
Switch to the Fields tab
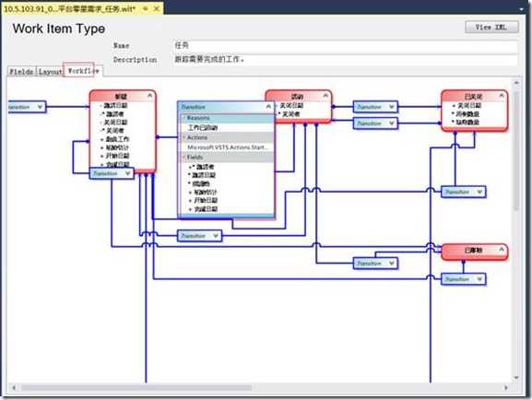[x=21, y=72]
